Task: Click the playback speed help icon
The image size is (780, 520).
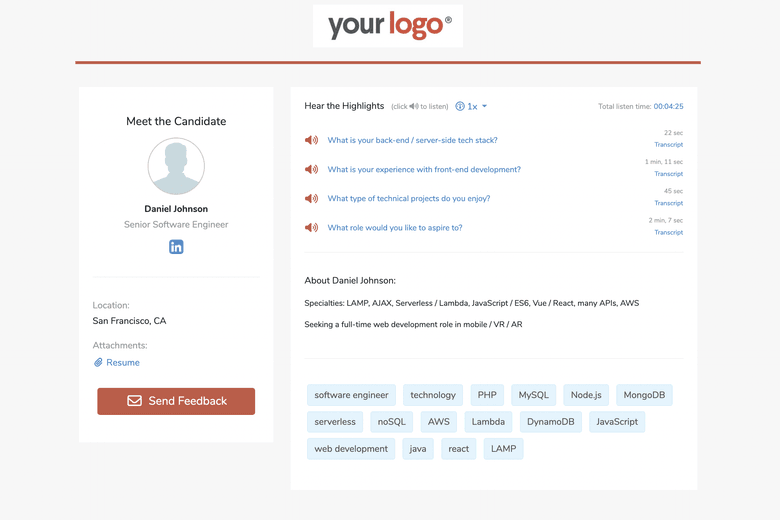Action: coord(460,106)
